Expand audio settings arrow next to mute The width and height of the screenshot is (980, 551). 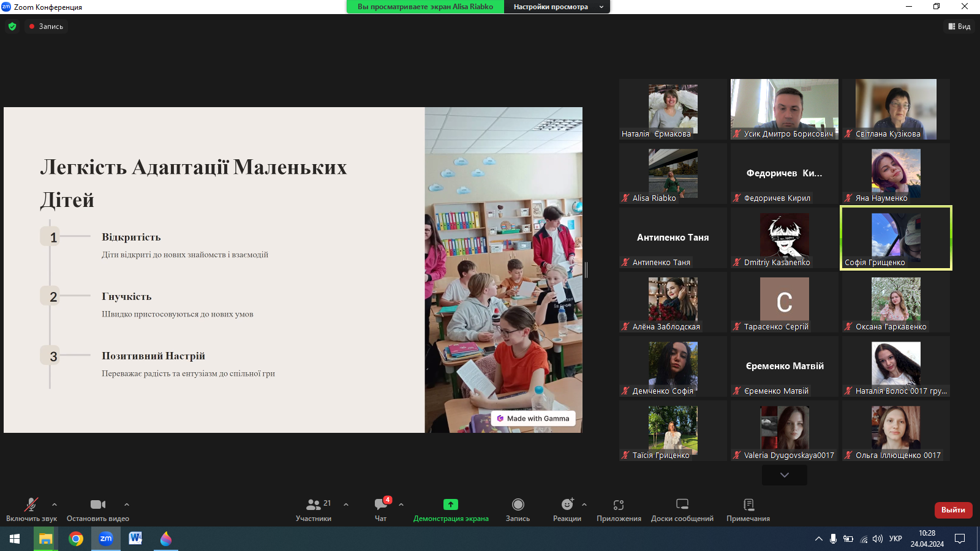tap(55, 504)
